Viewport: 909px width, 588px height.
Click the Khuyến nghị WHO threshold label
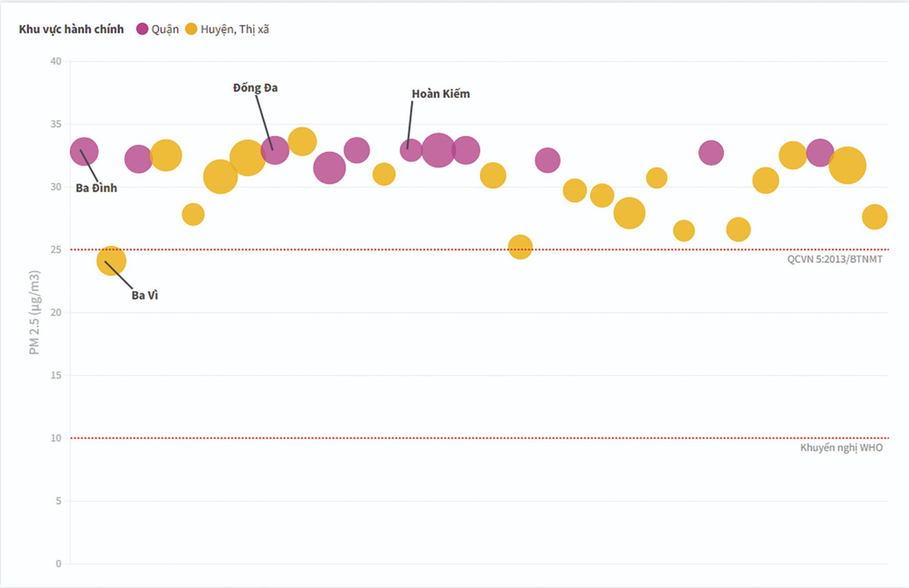[x=841, y=448]
